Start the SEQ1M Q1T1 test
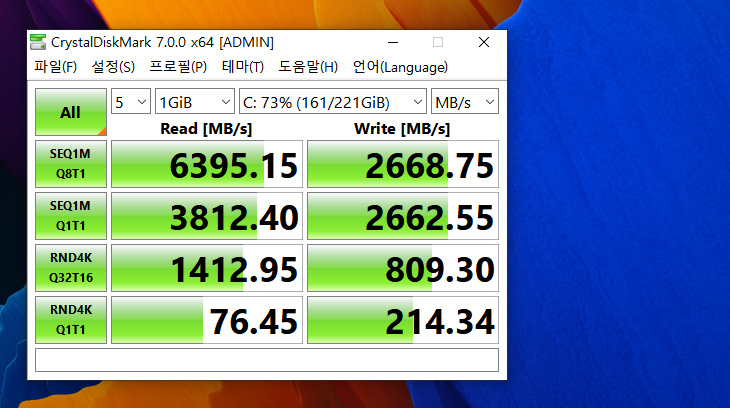 click(71, 216)
